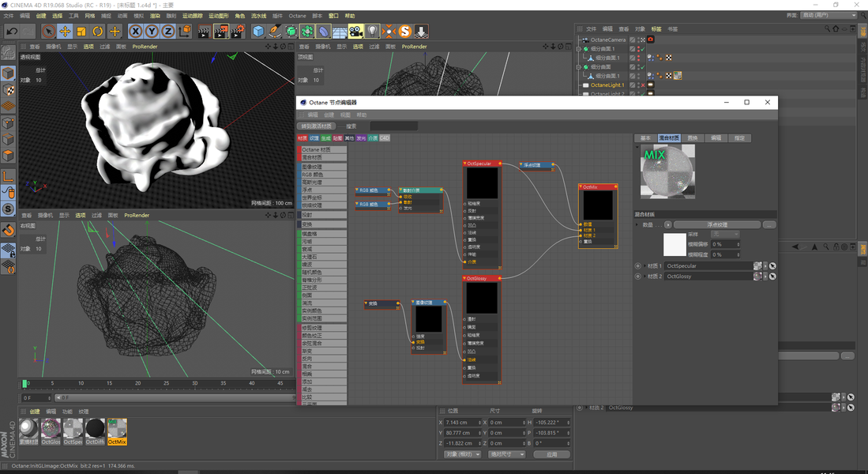The width and height of the screenshot is (868, 474).
Task: Click the Floor environment icon in toolbar
Action: [340, 32]
